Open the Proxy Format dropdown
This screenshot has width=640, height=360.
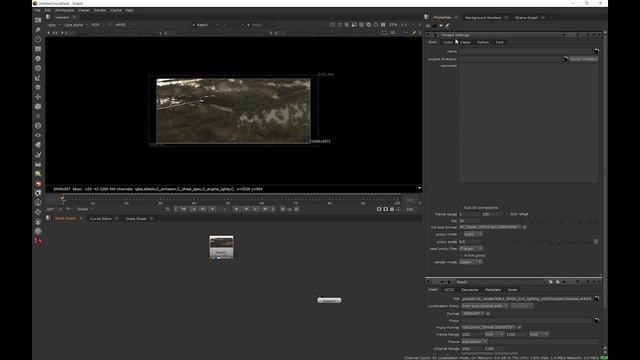click(489, 327)
